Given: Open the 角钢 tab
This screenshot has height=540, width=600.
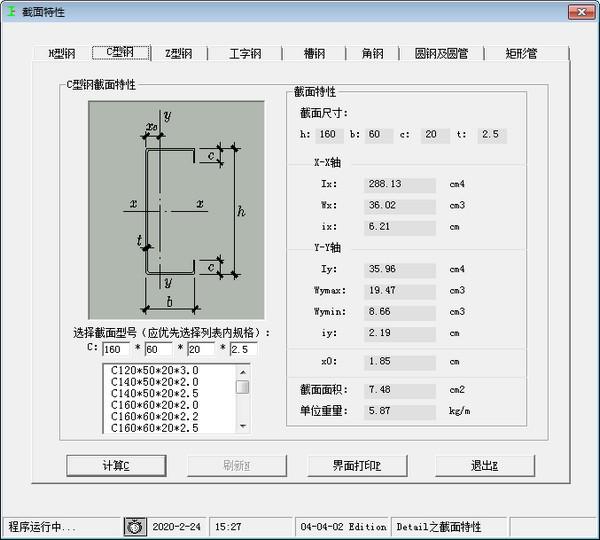Looking at the screenshot, I should [x=372, y=54].
